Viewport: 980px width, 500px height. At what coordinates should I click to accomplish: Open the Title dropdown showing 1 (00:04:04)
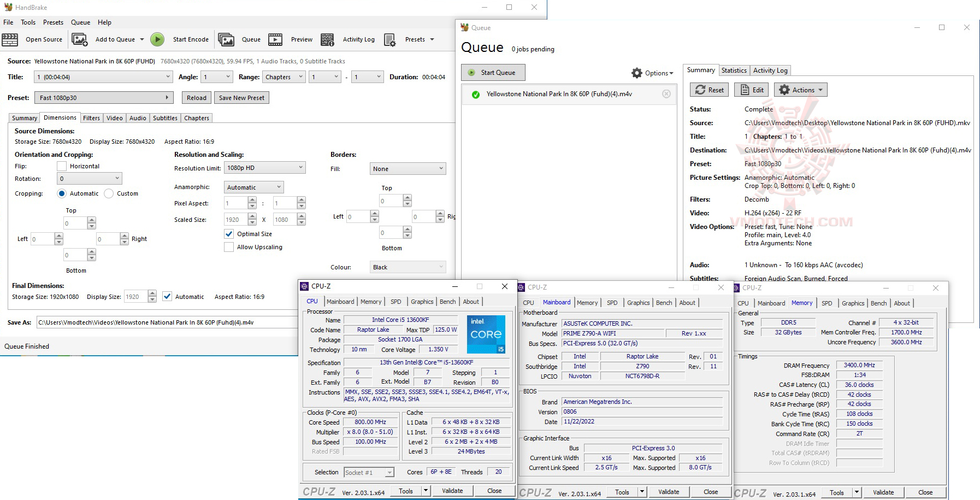104,77
